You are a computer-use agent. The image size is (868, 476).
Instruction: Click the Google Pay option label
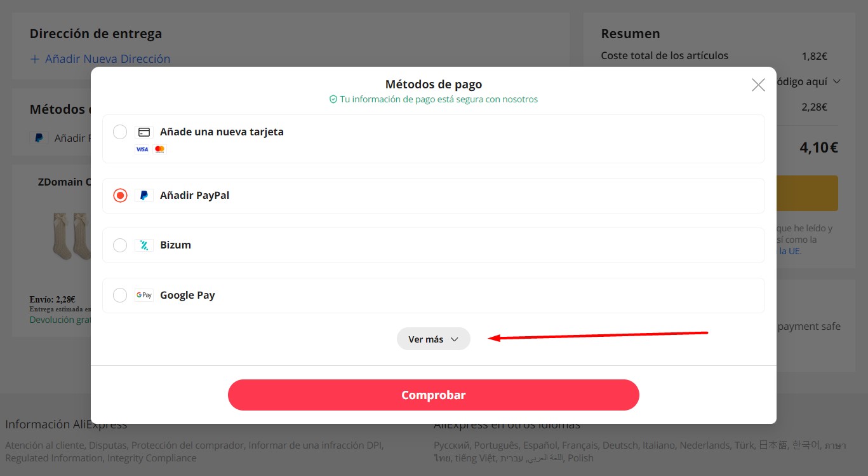coord(187,296)
